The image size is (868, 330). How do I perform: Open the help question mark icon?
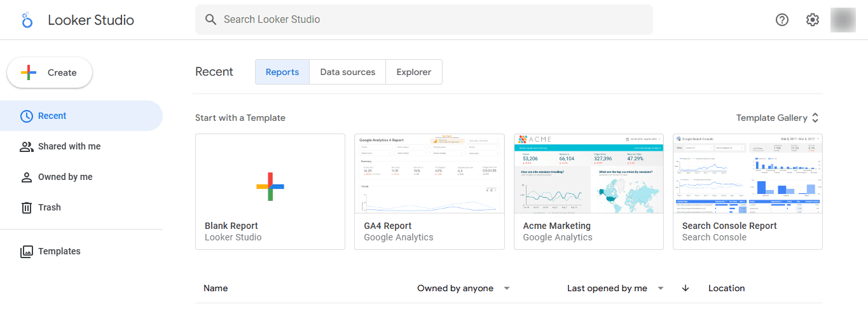(x=782, y=20)
